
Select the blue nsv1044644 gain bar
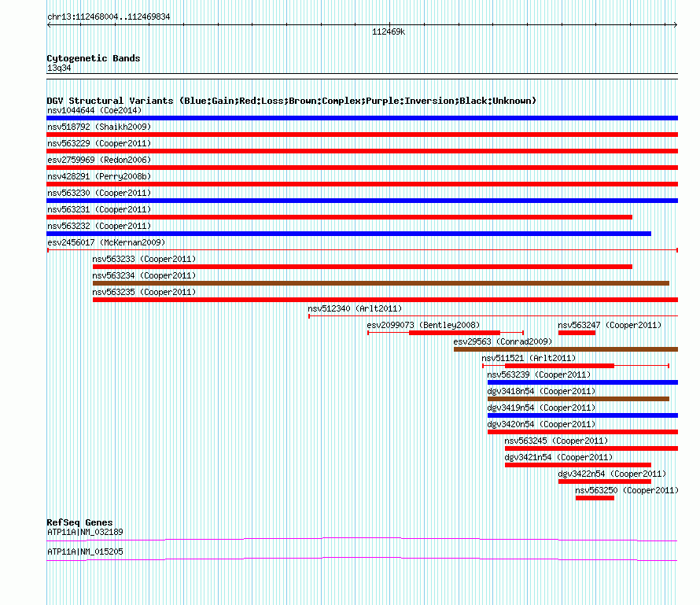362,118
